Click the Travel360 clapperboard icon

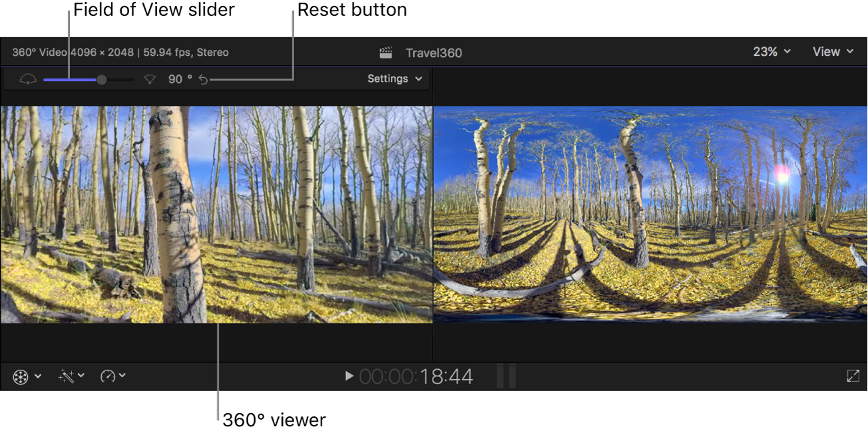384,51
